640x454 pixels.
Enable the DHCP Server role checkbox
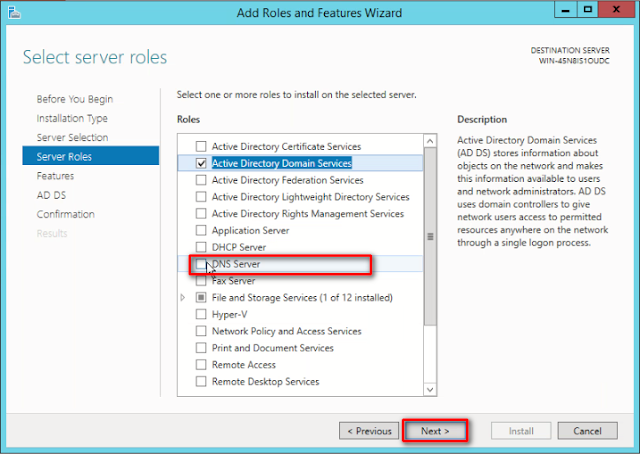[201, 247]
